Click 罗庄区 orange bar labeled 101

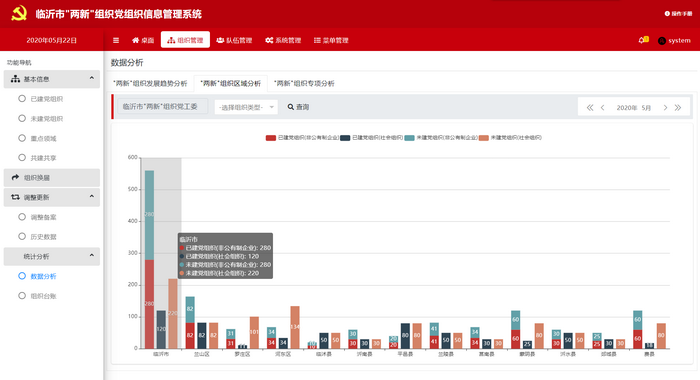[x=254, y=332]
